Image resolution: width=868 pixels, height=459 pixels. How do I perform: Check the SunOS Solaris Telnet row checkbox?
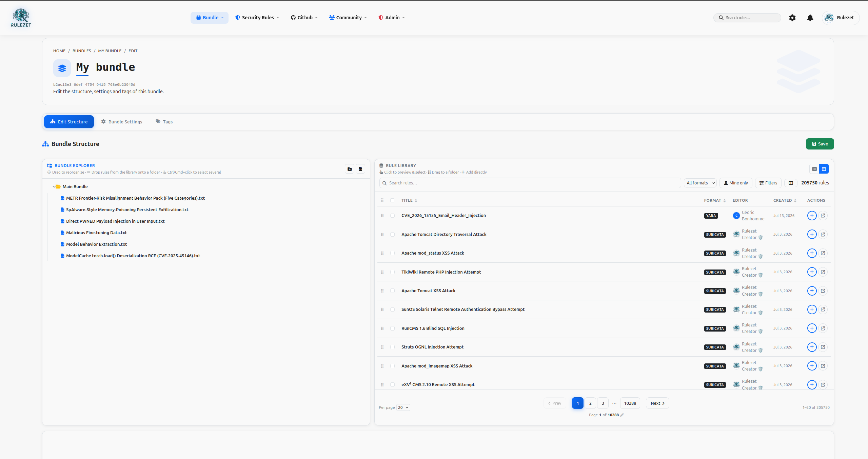(x=392, y=310)
